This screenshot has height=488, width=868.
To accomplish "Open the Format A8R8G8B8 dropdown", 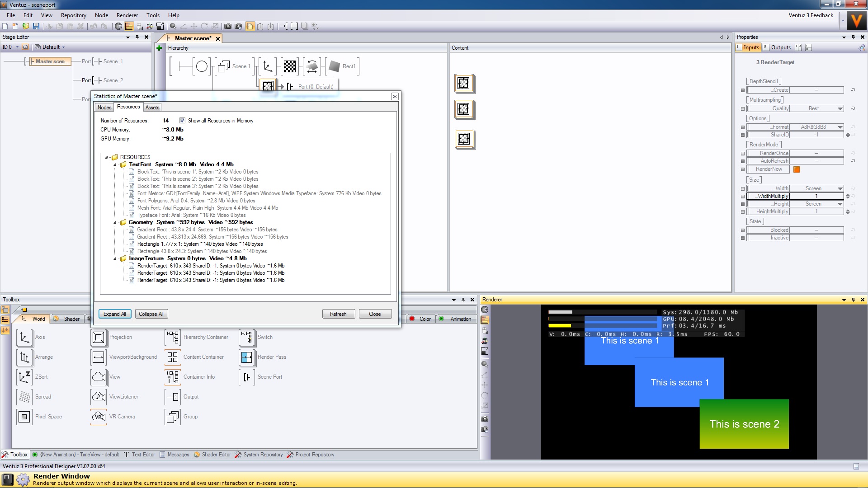I will pyautogui.click(x=840, y=127).
